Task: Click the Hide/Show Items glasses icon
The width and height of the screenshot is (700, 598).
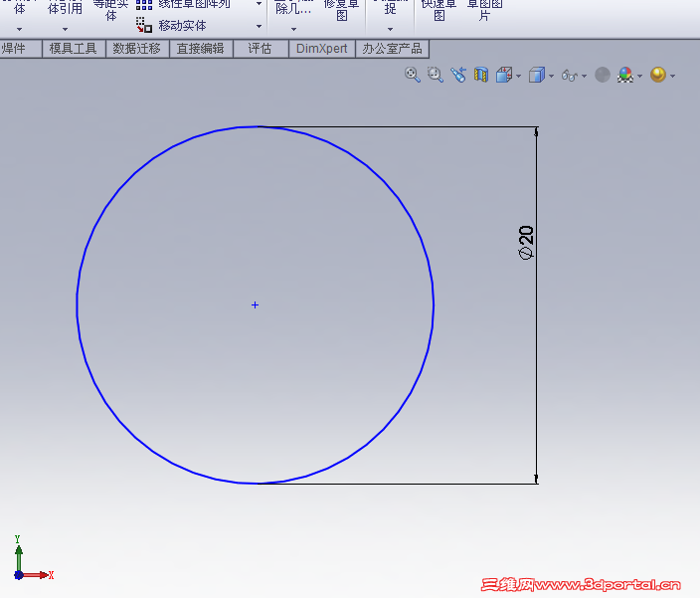Action: click(x=570, y=76)
